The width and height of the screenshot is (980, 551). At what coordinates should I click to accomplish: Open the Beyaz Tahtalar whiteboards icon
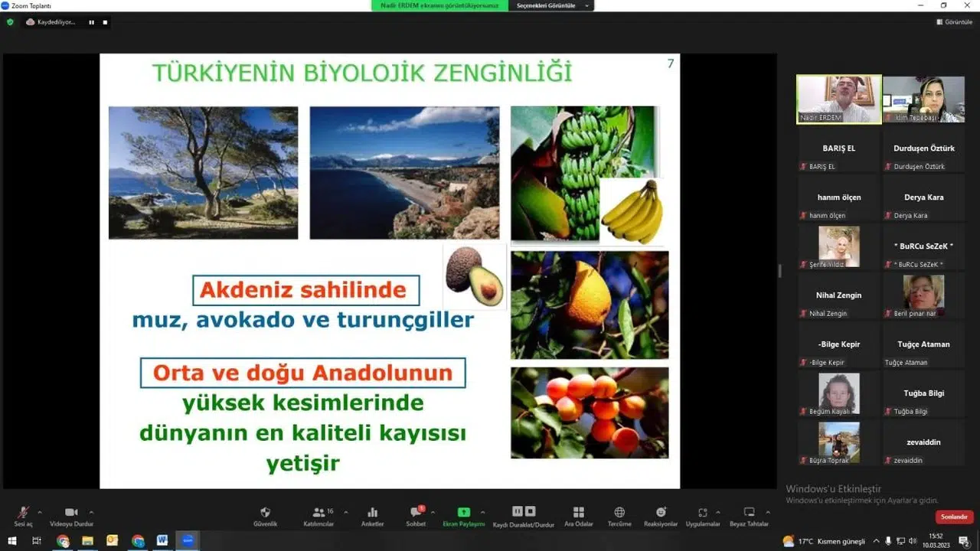click(749, 517)
